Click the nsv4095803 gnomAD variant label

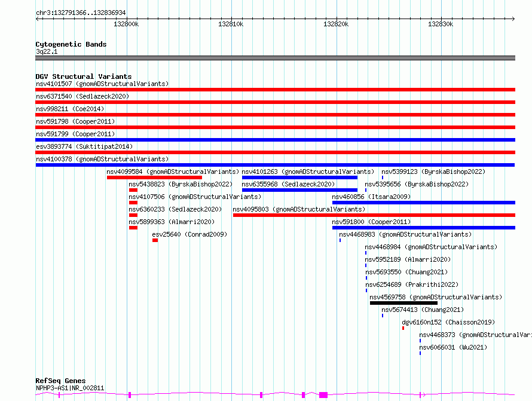[299, 209]
